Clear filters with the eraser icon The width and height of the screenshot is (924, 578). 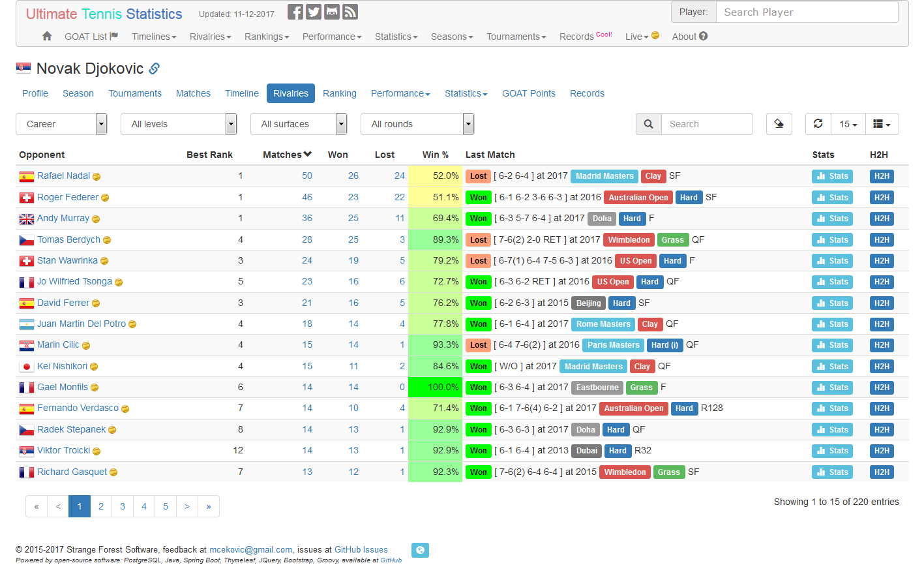(779, 124)
